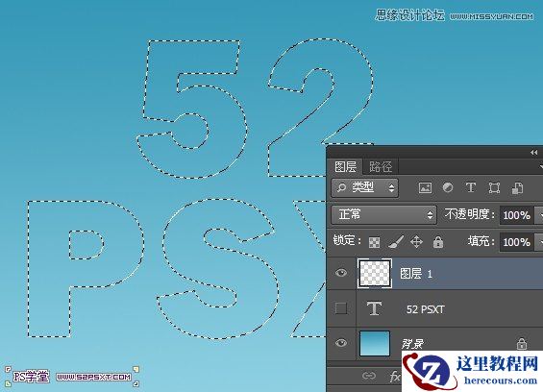The width and height of the screenshot is (543, 392).
Task: Select the 背景 layer name
Action: pos(413,344)
